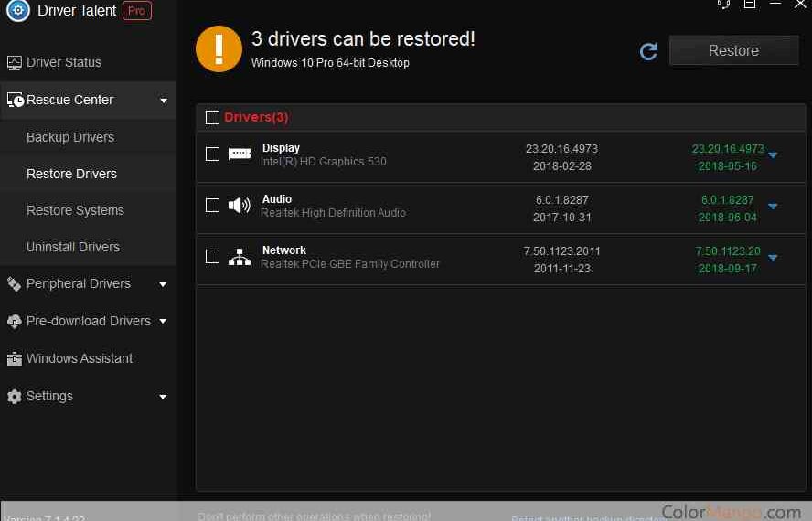Image resolution: width=812 pixels, height=521 pixels.
Task: Click the Network adapter icon
Action: coord(240,257)
